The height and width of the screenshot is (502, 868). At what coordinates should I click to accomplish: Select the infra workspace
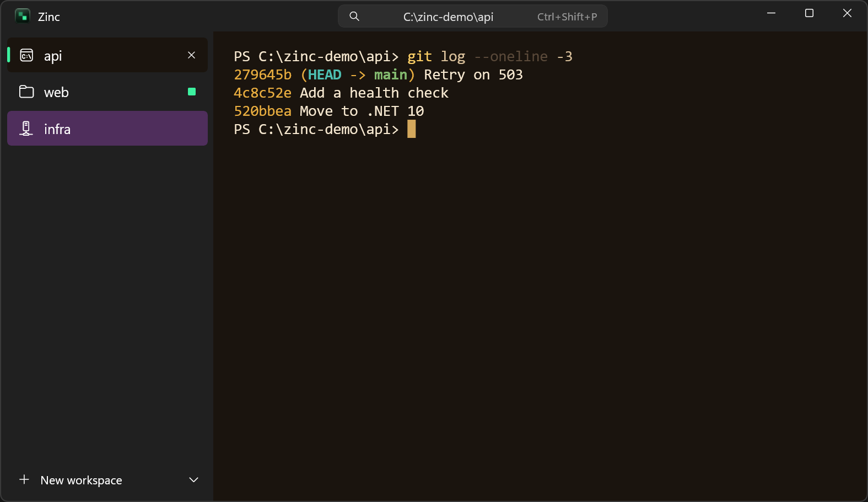(107, 129)
